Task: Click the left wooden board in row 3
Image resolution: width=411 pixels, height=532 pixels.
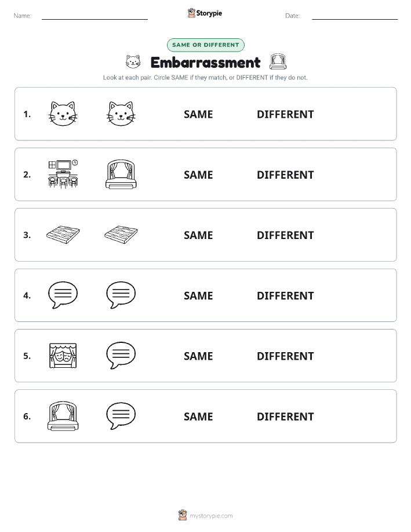Action: (x=63, y=234)
